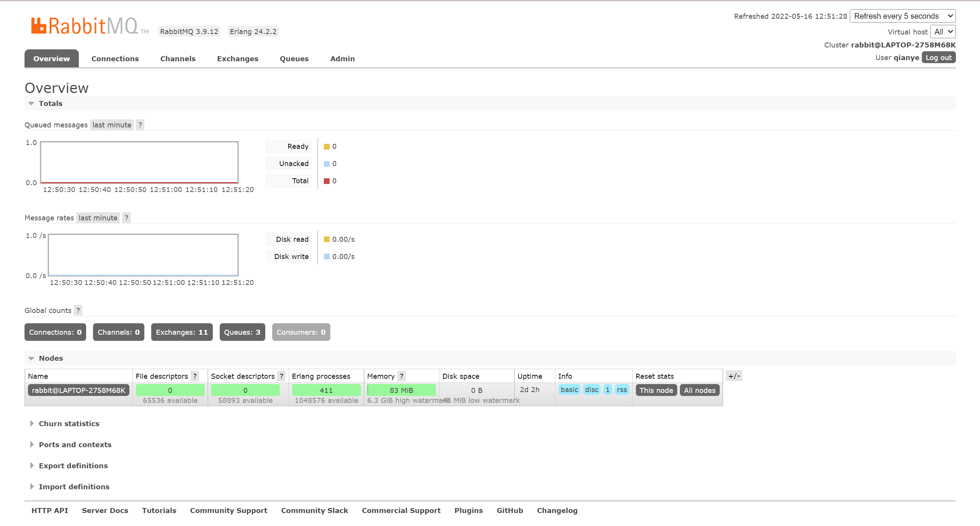Click the RabbitMQ logo

tap(90, 26)
